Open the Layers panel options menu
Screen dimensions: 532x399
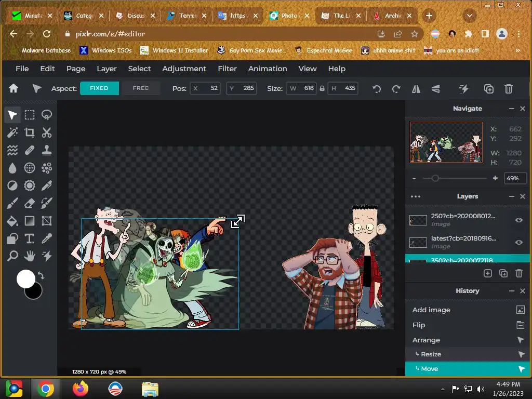click(x=416, y=196)
